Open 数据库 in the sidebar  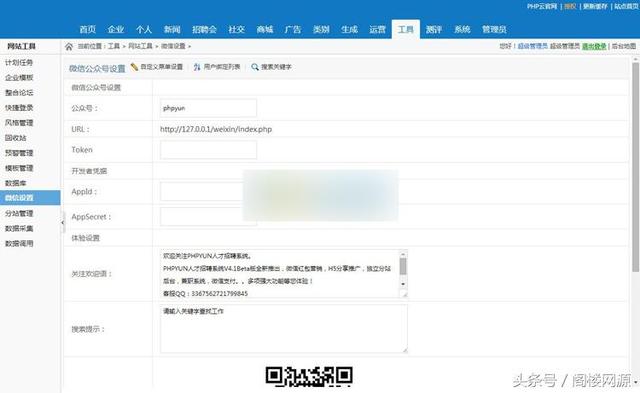coord(16,183)
